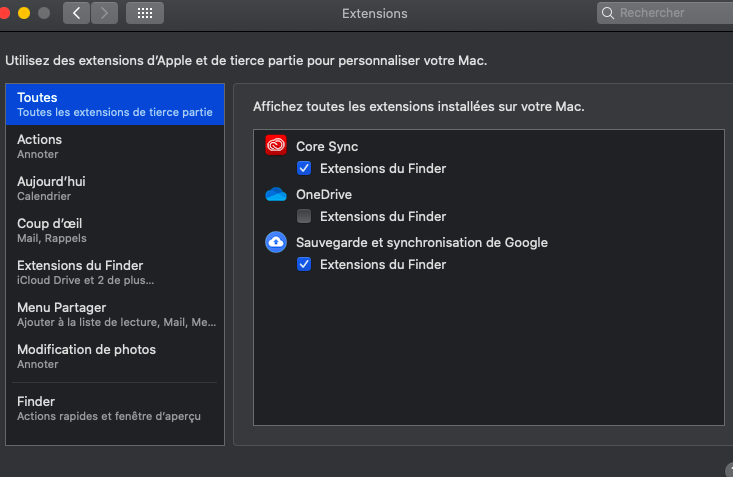Click the Google Backup and Sync icon

[x=276, y=242]
